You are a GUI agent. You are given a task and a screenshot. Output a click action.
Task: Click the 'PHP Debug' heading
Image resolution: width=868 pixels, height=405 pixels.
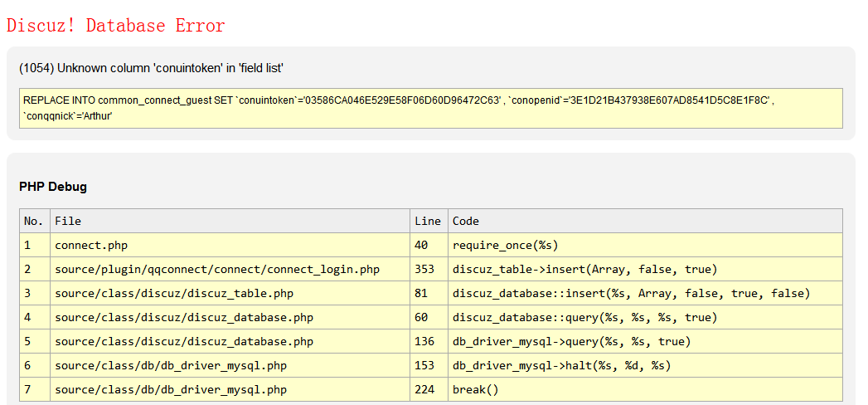click(x=52, y=187)
